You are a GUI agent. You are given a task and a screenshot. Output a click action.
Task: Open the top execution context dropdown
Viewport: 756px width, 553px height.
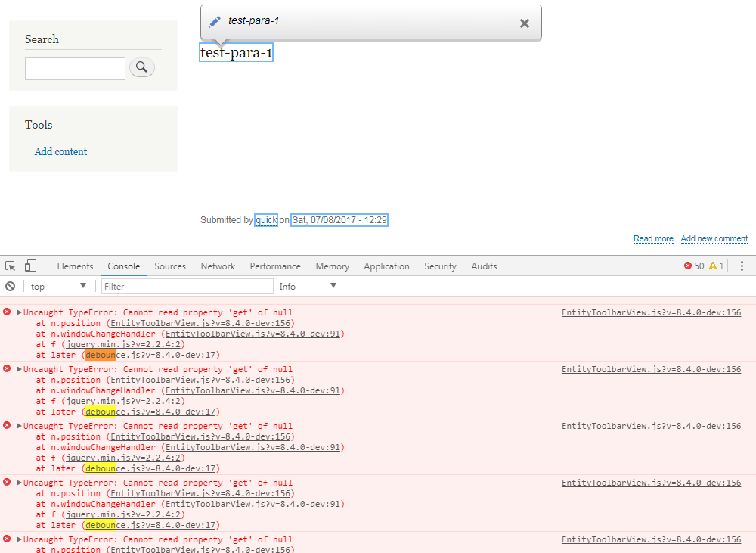click(x=58, y=286)
